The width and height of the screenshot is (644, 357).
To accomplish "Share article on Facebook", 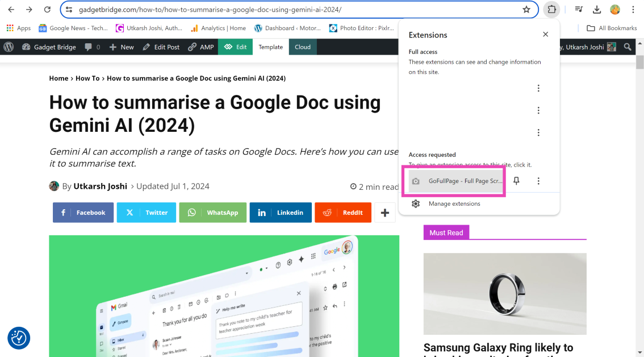I will pos(83,213).
